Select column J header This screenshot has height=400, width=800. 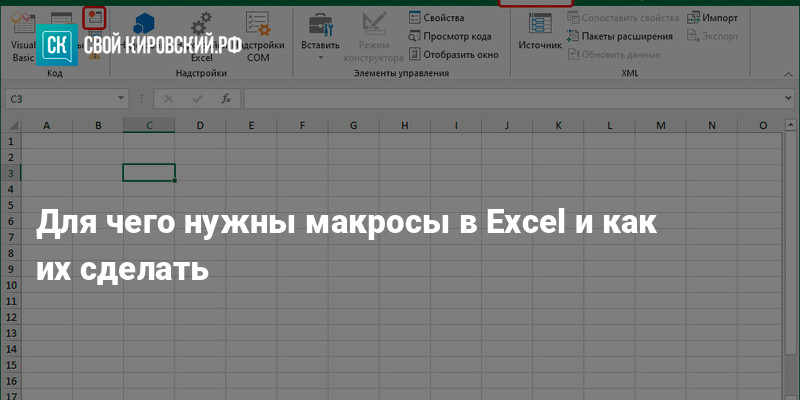(x=507, y=126)
